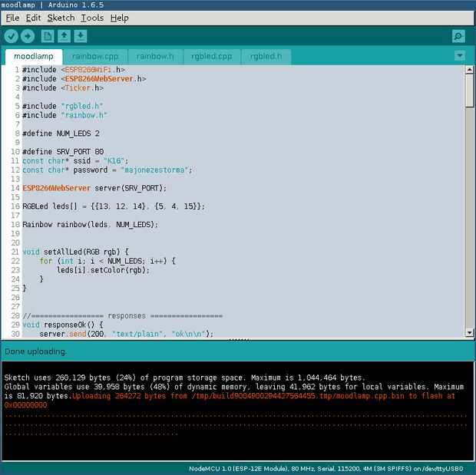Create a new sketch with New icon
Image resolution: width=476 pixels, height=475 pixels.
click(x=48, y=36)
